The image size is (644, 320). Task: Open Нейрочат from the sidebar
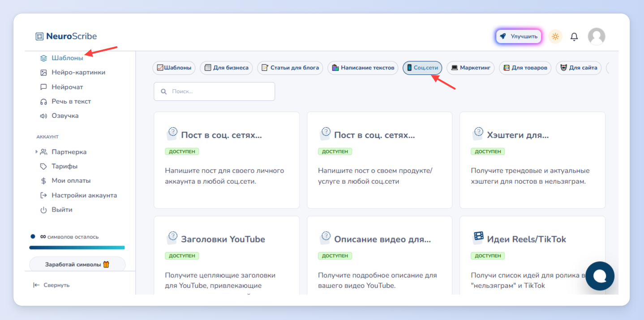(67, 87)
